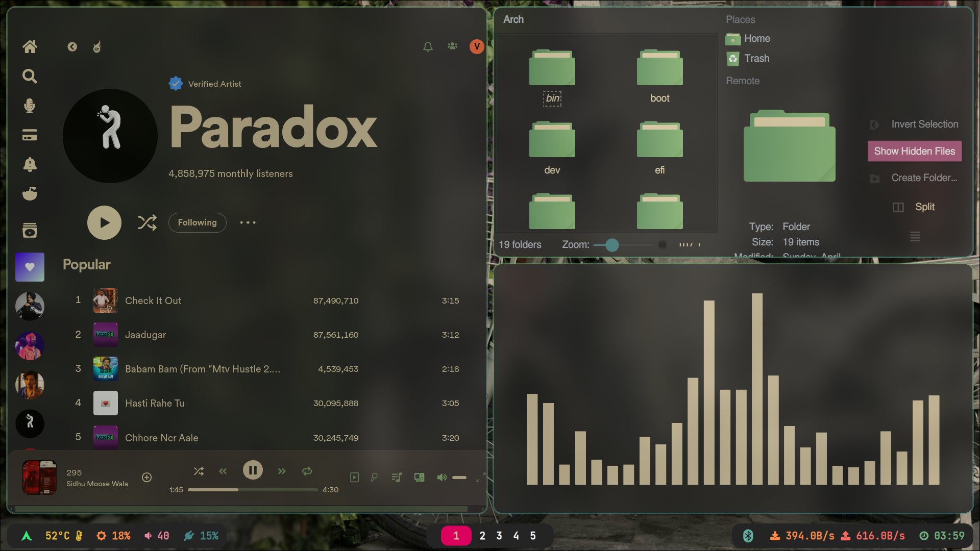Image resolution: width=980 pixels, height=551 pixels.
Task: Click Invert Selection menu entry
Action: click(x=914, y=124)
